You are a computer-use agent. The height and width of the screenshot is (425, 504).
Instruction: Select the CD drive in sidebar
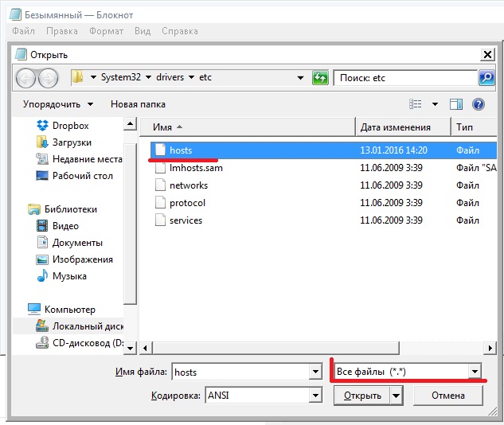click(x=80, y=343)
